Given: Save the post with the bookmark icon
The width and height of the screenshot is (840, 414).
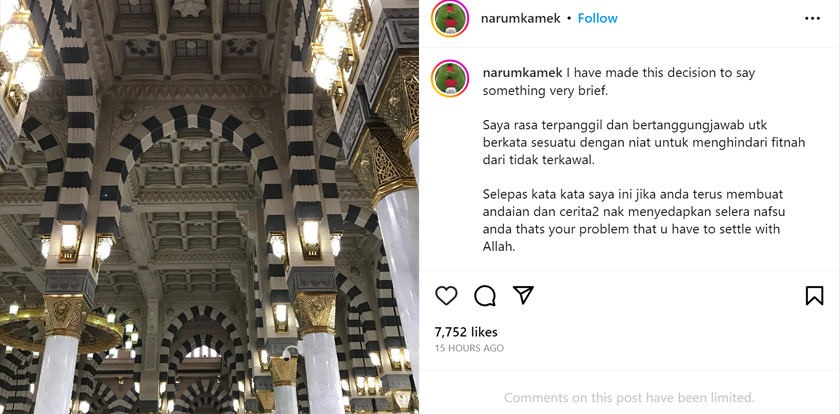Looking at the screenshot, I should (x=814, y=296).
